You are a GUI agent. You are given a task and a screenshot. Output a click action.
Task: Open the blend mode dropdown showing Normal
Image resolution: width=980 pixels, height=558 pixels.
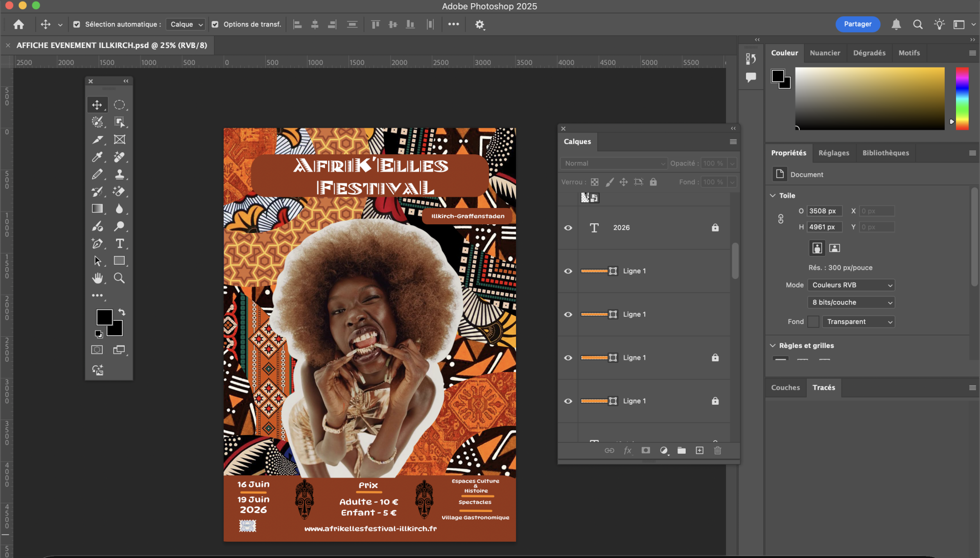613,163
